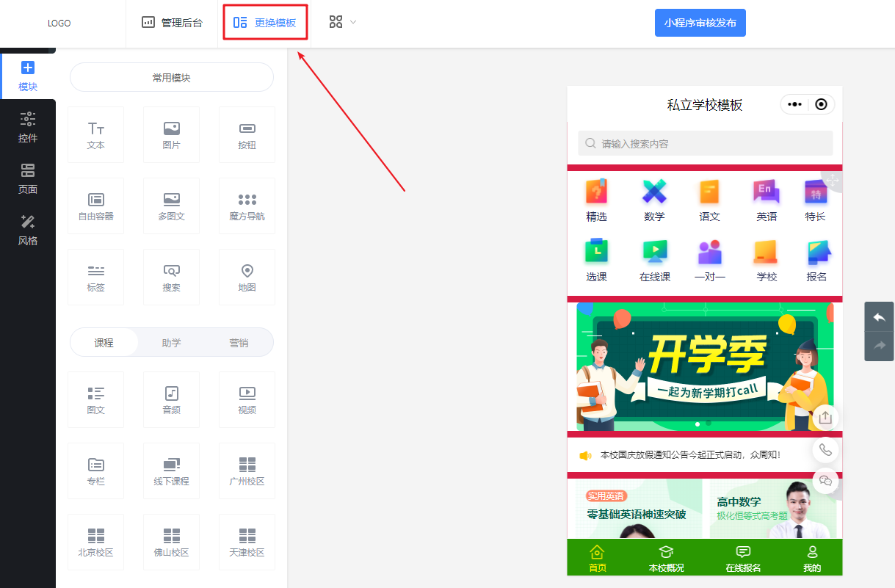Switch to the 助学 module tab
Screen dimensions: 895x588
(x=171, y=343)
